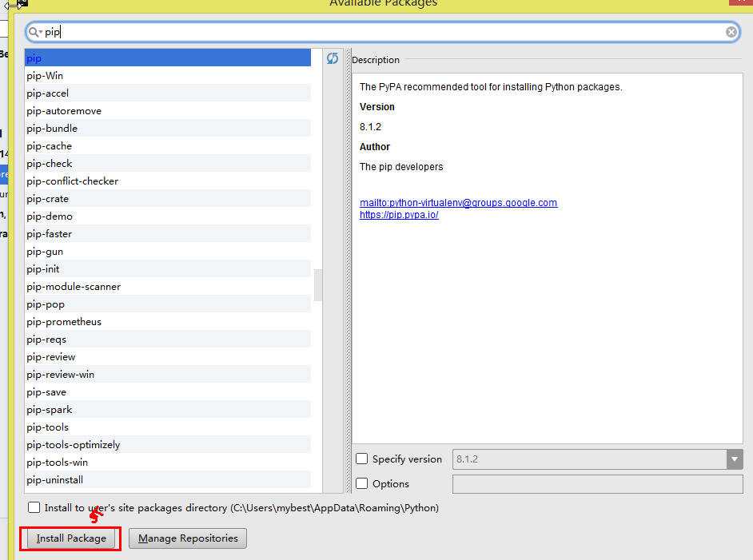The image size is (753, 560).
Task: Open the mailto python-virtualenv link
Action: pos(459,202)
